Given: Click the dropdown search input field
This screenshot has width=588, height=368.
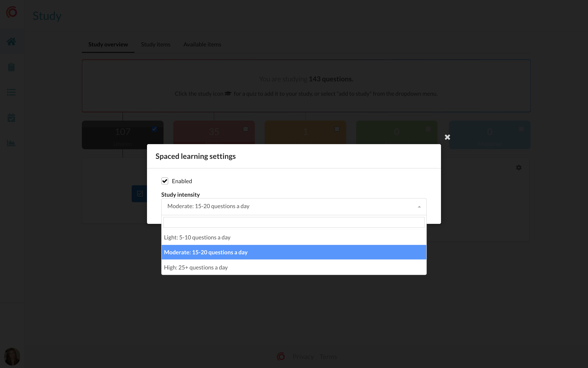Looking at the screenshot, I should tap(294, 222).
